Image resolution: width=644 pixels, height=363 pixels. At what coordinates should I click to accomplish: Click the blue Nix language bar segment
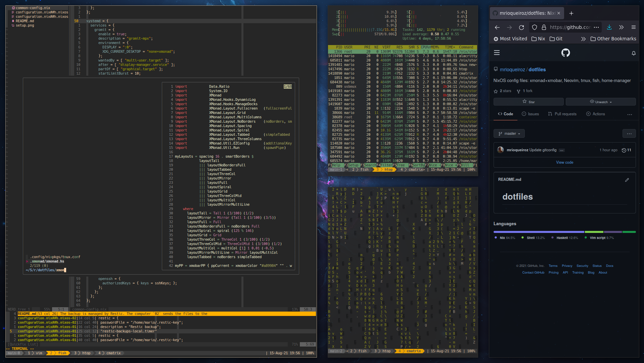click(x=539, y=232)
